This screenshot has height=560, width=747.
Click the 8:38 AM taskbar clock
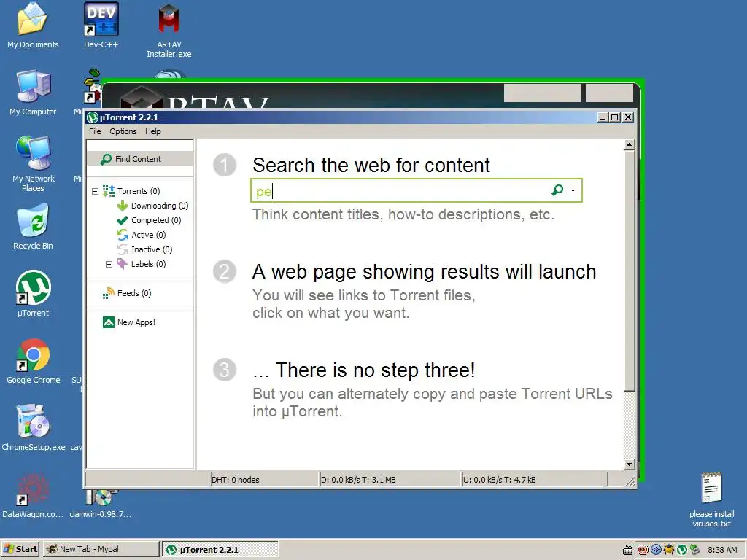722,550
